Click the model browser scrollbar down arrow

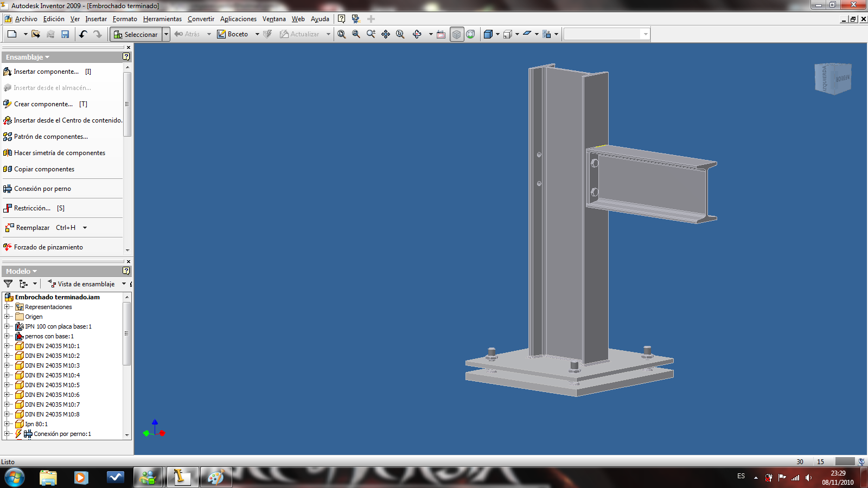pyautogui.click(x=127, y=435)
